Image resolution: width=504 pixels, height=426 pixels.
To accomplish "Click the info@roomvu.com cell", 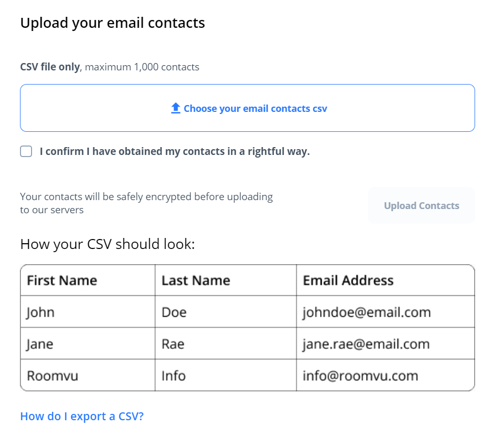I will (360, 376).
